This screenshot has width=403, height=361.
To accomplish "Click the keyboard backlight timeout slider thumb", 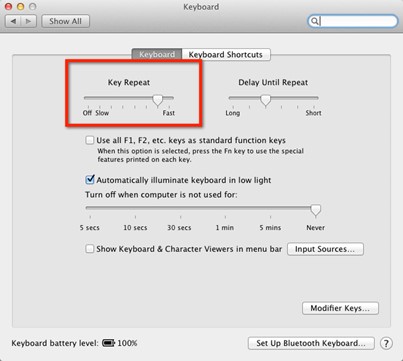I will coord(315,210).
